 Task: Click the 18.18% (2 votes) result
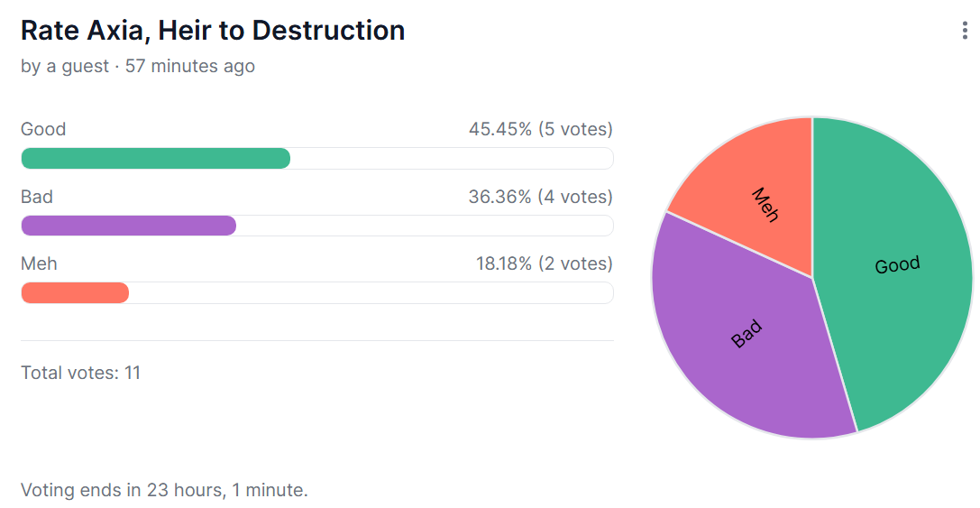click(544, 263)
